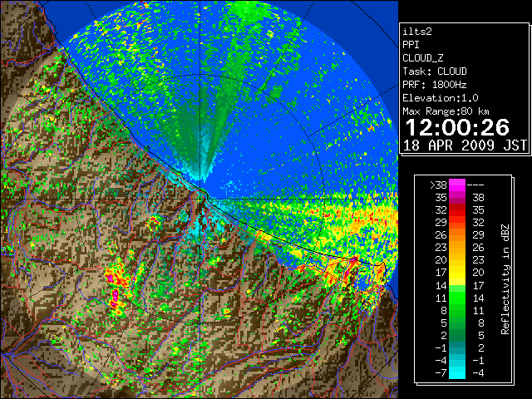Click the 'Max Range:80 km' text
Image resolution: width=532 pixels, height=399 pixels.
[x=446, y=111]
